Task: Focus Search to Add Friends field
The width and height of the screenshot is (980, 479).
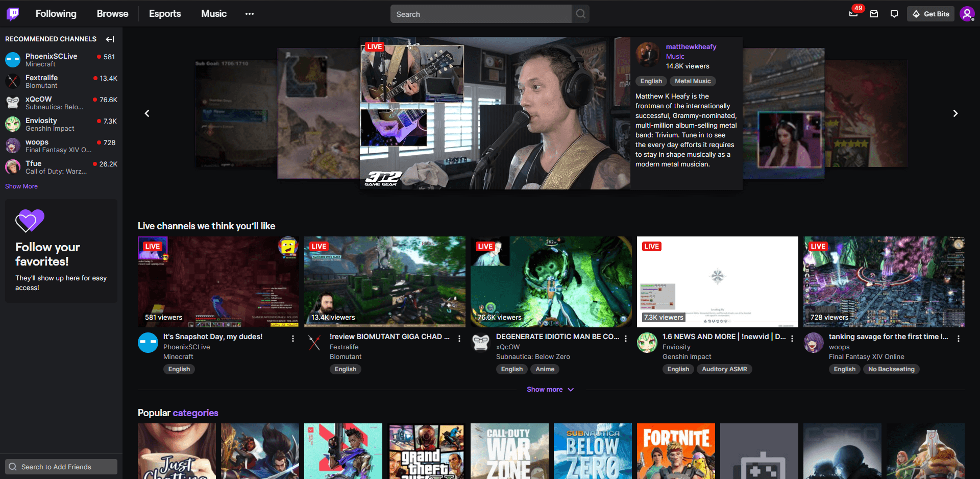Action: [61, 467]
